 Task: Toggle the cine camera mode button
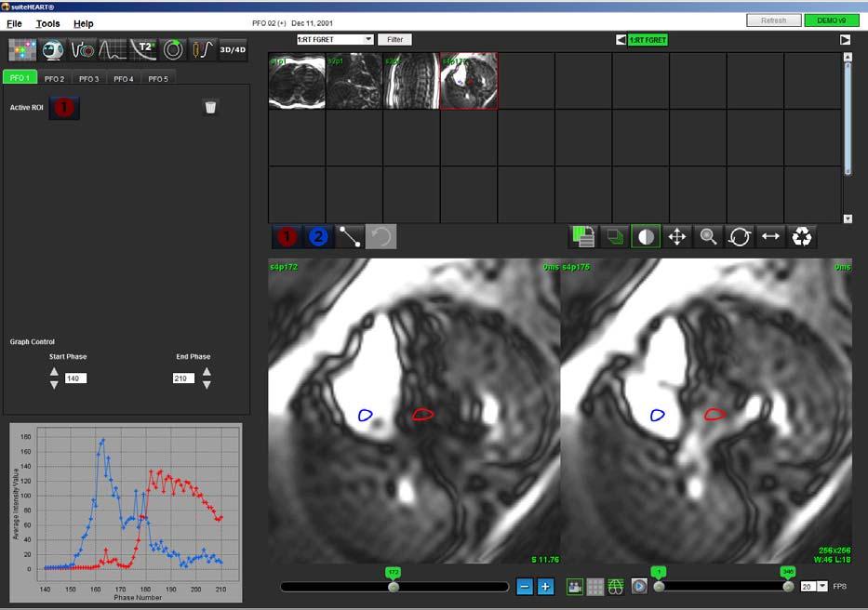coord(575,586)
